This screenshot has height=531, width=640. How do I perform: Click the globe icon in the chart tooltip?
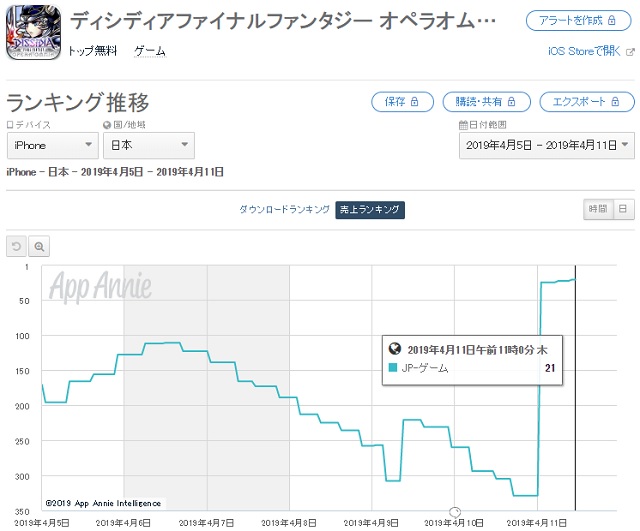(395, 349)
